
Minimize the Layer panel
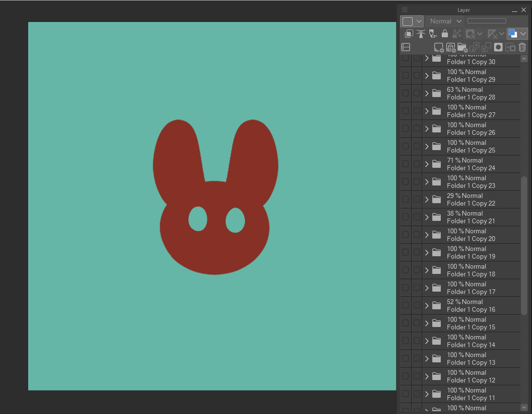click(x=514, y=11)
